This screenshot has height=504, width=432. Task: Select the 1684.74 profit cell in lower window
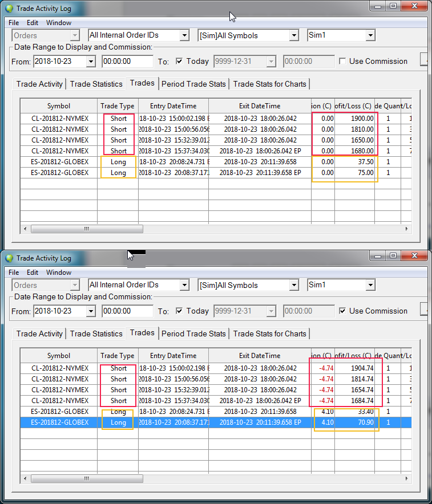354,401
